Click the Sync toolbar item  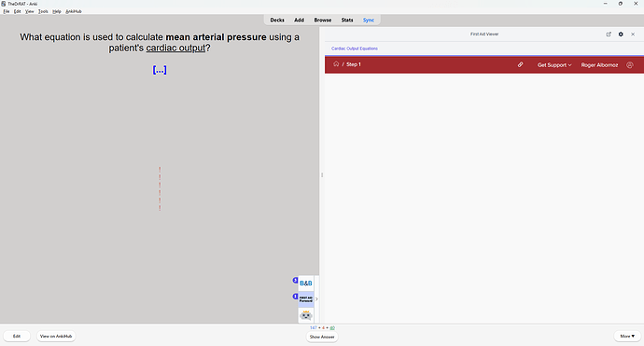click(369, 21)
